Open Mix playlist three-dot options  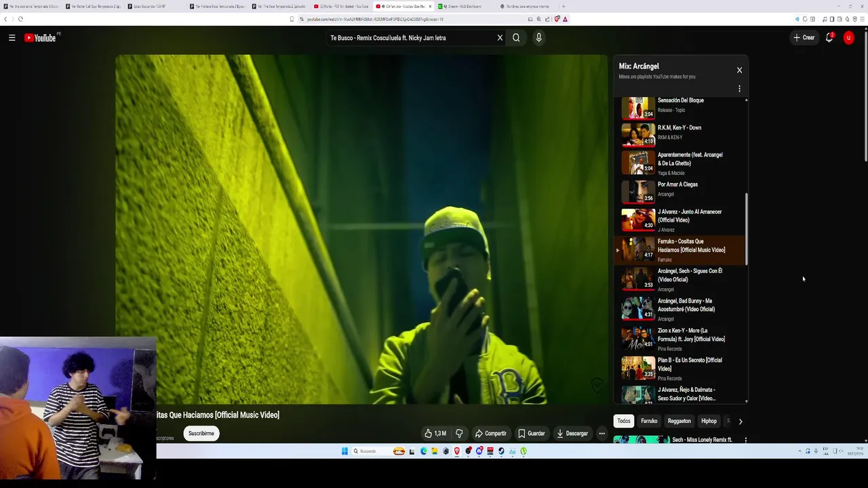(739, 89)
